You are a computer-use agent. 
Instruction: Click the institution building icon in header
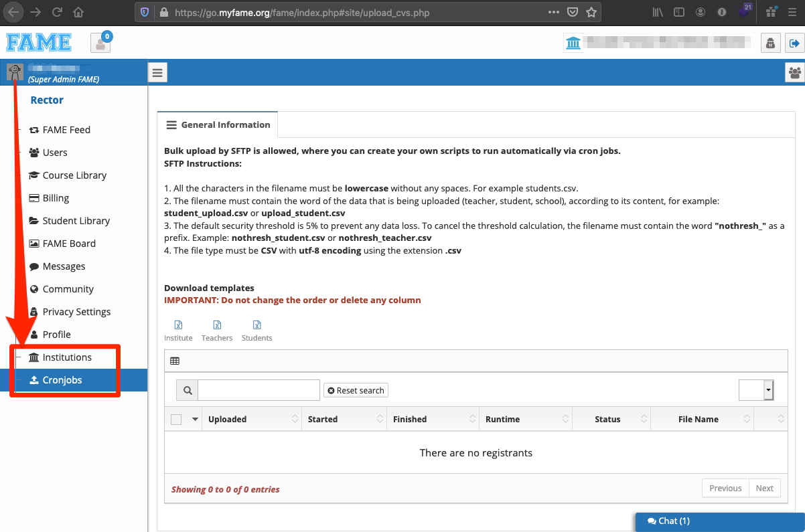573,43
